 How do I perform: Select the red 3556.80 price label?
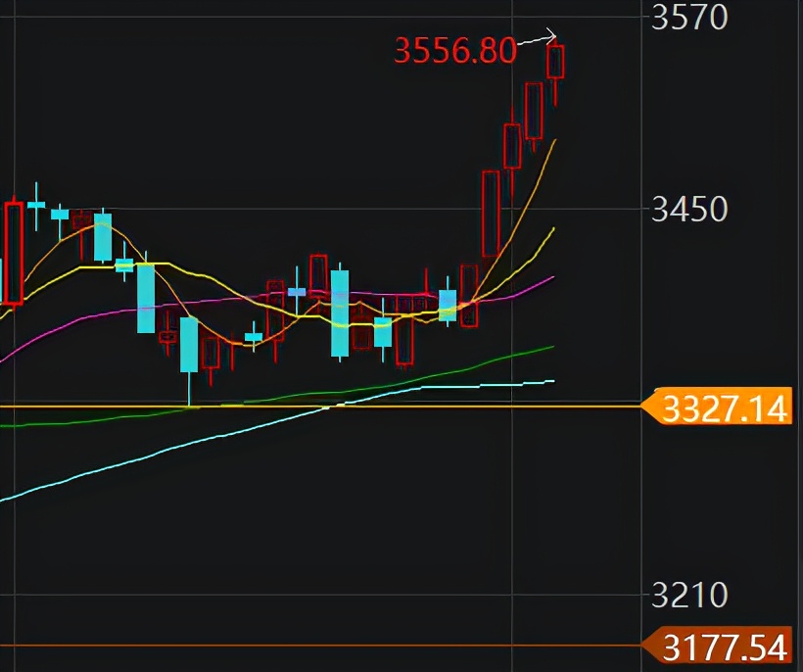click(454, 47)
